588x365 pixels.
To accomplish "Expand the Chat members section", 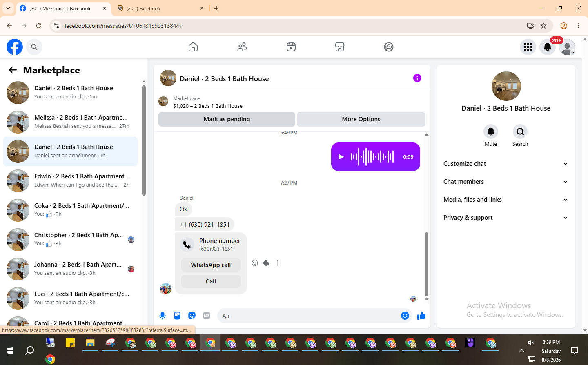I will [x=506, y=182].
